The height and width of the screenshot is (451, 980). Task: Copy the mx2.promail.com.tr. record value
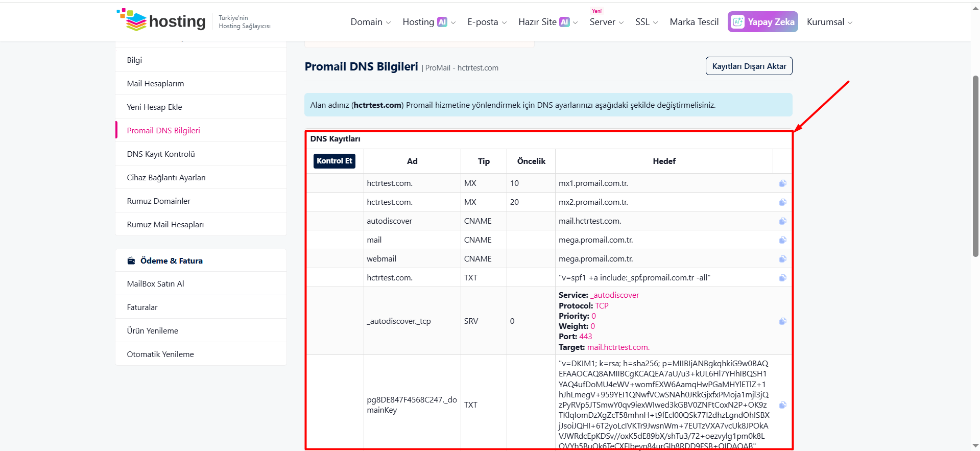(x=782, y=202)
